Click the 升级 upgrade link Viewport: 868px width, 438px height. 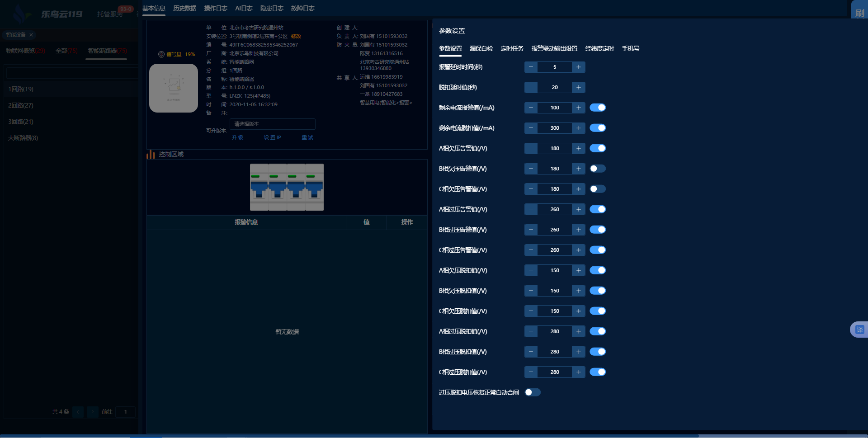237,137
